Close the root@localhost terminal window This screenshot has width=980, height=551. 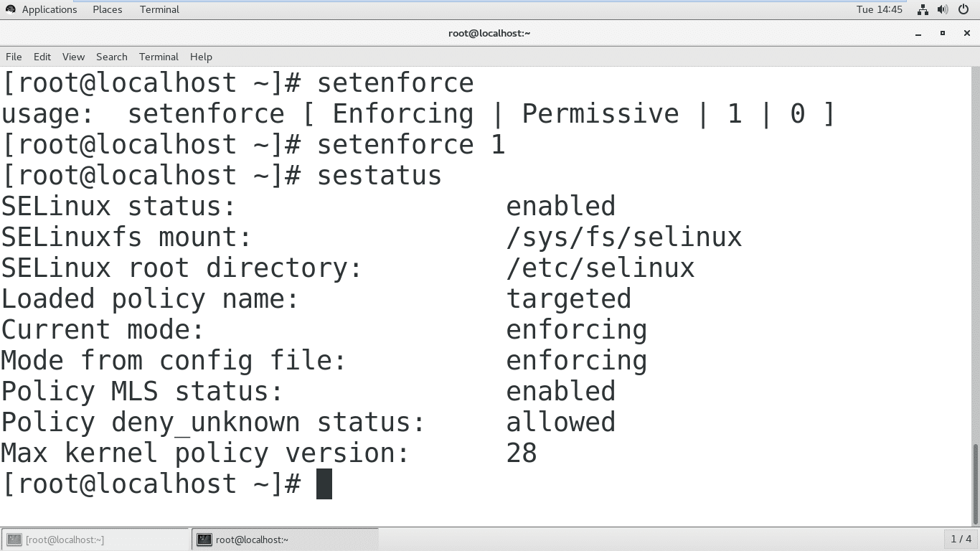pos(966,33)
